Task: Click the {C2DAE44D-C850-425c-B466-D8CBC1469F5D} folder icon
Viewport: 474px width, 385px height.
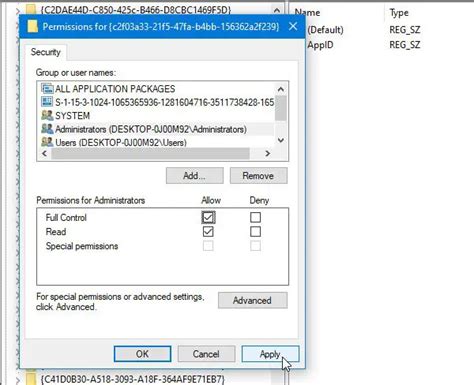Action: (31, 9)
